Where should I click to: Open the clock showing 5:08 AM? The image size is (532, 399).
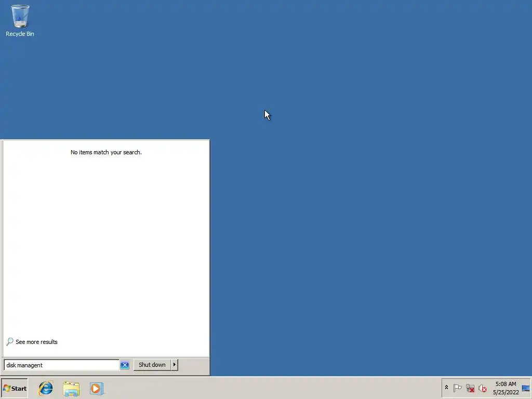click(x=506, y=388)
